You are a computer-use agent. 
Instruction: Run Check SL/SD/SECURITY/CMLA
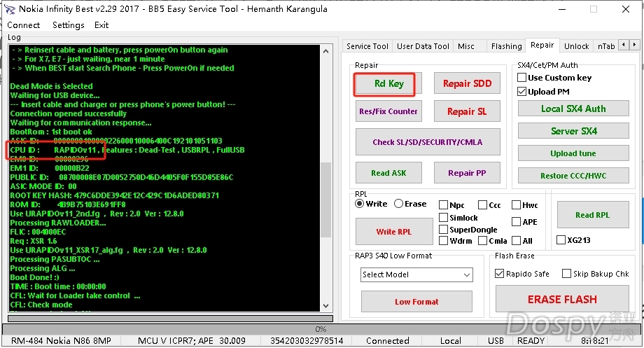[x=428, y=142]
